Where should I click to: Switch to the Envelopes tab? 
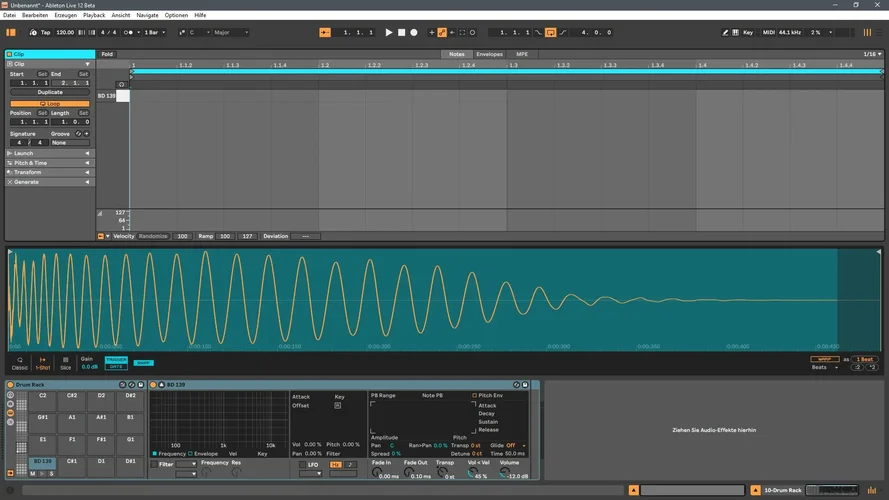(x=489, y=54)
